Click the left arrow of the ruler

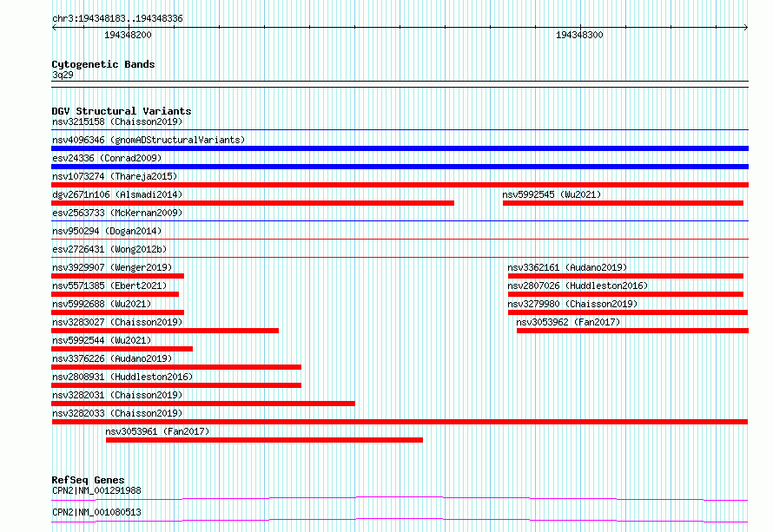[54, 28]
